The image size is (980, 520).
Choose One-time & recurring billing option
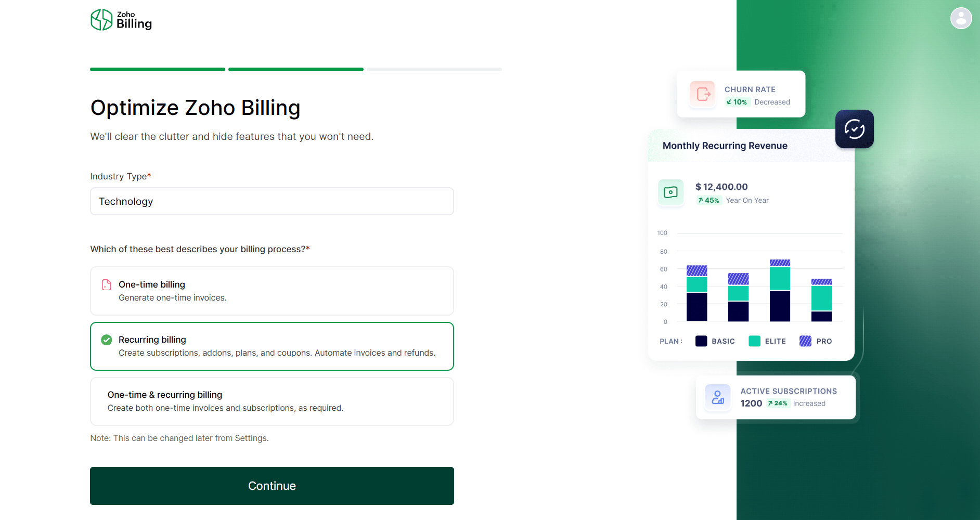point(272,401)
